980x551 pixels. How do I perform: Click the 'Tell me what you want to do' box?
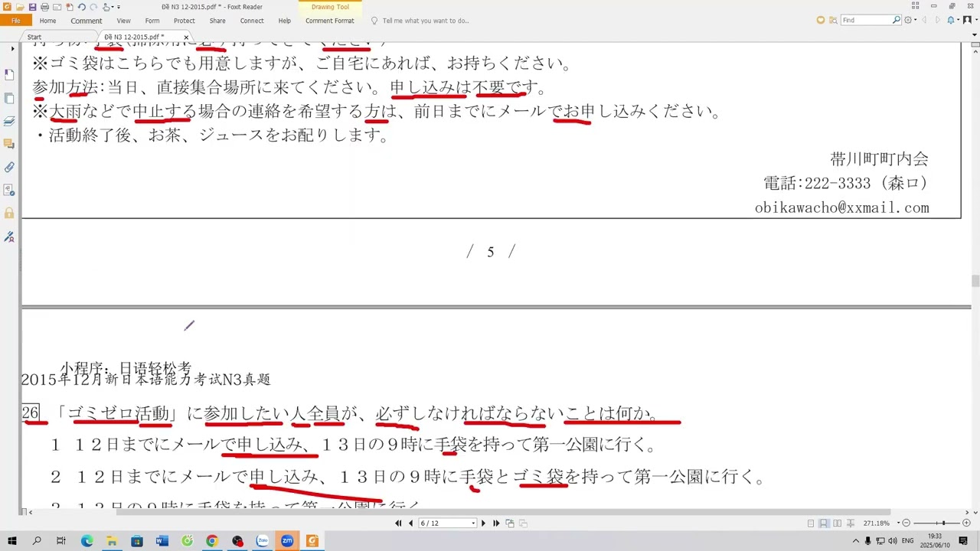pyautogui.click(x=425, y=21)
